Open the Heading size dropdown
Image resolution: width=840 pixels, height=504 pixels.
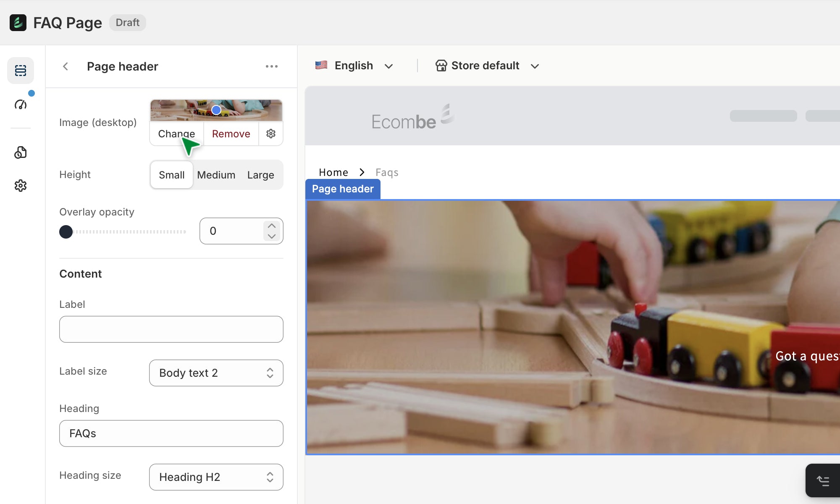click(x=216, y=477)
